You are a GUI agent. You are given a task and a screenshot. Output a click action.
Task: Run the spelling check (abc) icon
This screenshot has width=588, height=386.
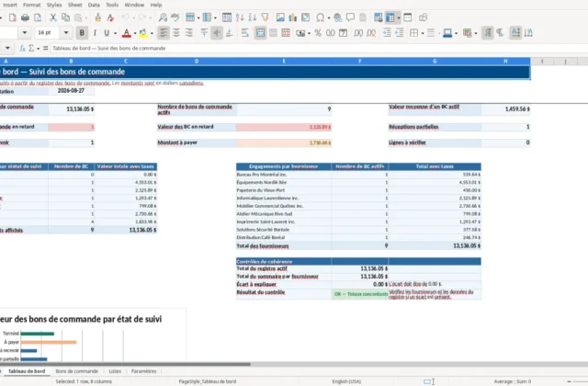pos(175,17)
